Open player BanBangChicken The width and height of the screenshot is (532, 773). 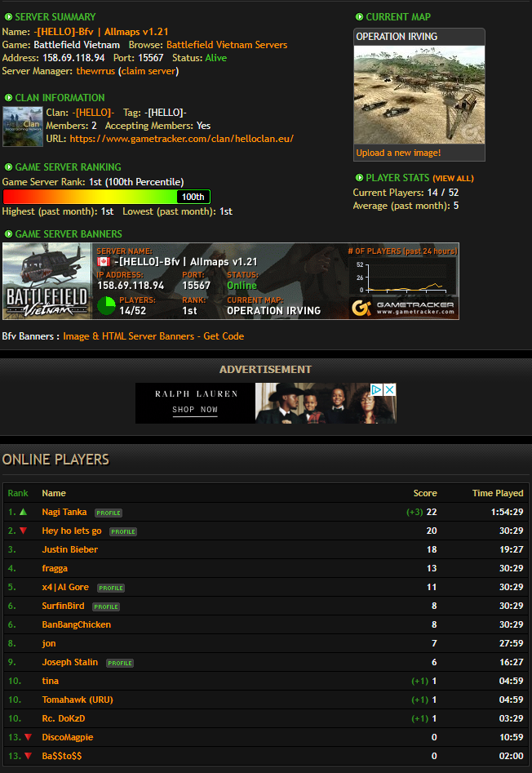click(77, 624)
